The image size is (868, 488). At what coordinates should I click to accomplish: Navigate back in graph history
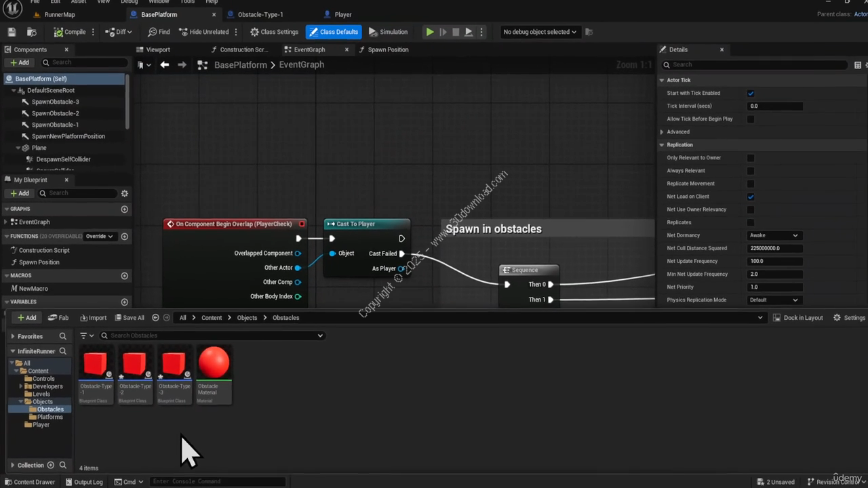click(x=165, y=64)
